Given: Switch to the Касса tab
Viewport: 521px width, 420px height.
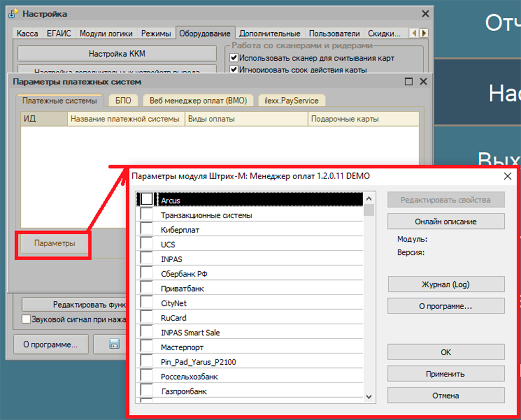Looking at the screenshot, I should click(27, 33).
